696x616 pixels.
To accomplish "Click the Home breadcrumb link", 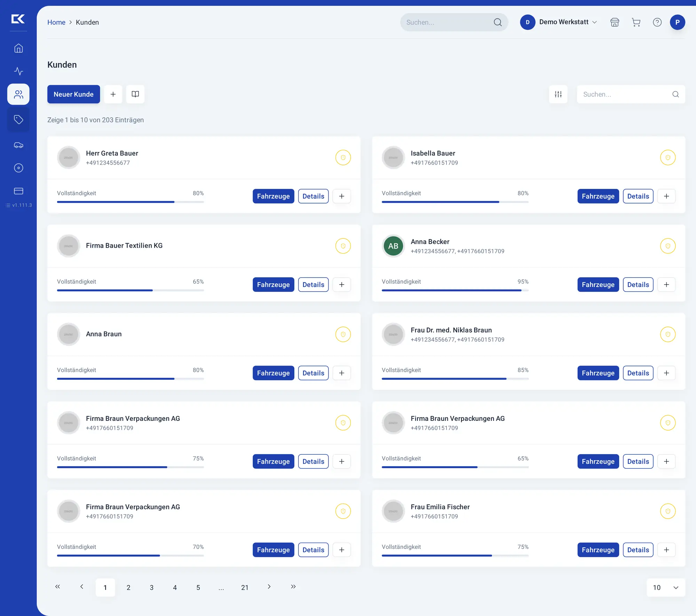I will point(56,22).
